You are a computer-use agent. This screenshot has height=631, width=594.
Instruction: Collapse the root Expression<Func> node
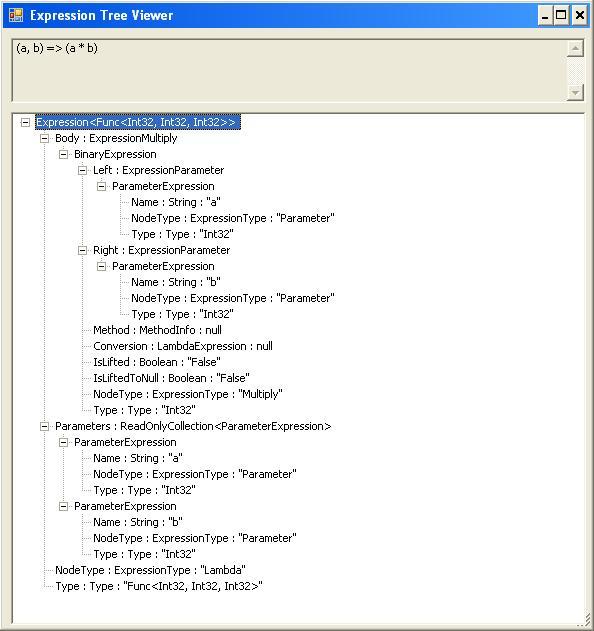point(25,122)
